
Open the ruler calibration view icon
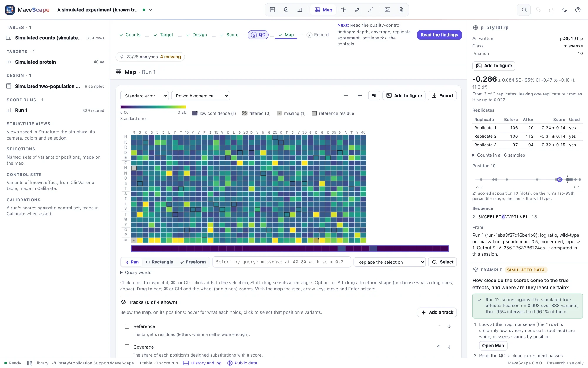point(370,10)
